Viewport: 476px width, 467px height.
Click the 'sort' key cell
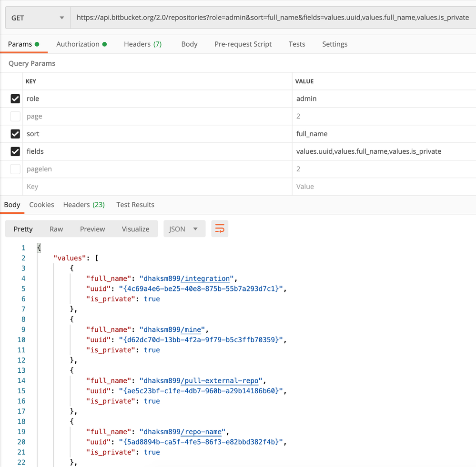tap(157, 134)
